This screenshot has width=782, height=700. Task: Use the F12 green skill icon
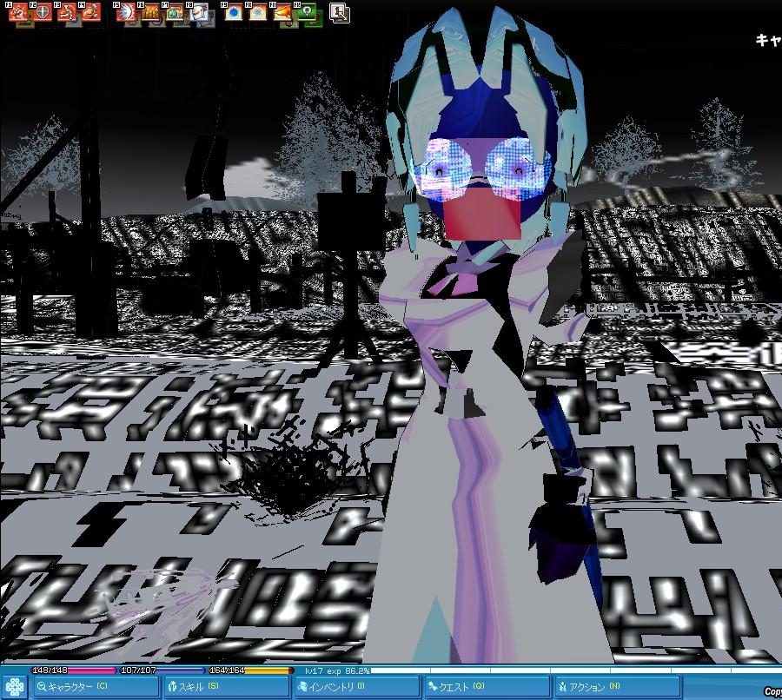click(305, 13)
